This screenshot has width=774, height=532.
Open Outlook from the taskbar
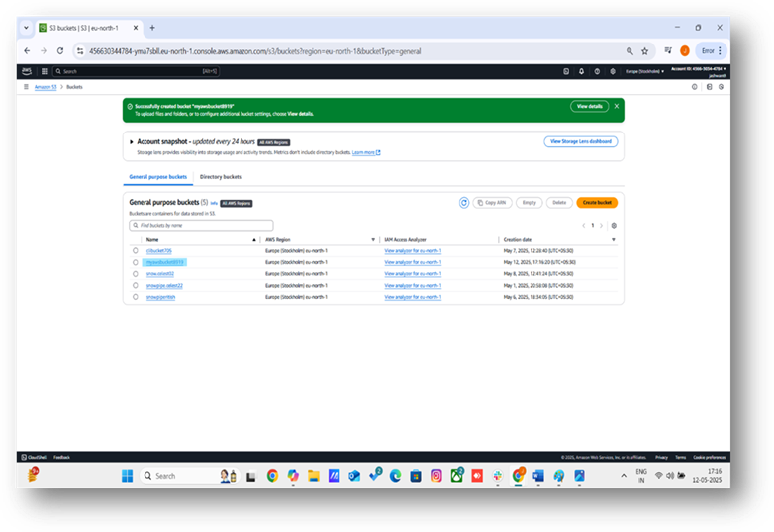pos(354,476)
